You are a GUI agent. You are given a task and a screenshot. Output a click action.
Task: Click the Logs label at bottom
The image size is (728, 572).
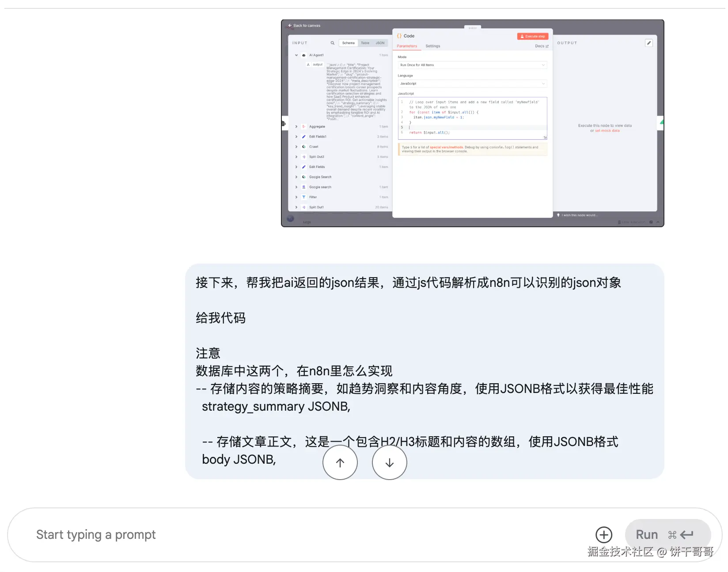pos(307,222)
